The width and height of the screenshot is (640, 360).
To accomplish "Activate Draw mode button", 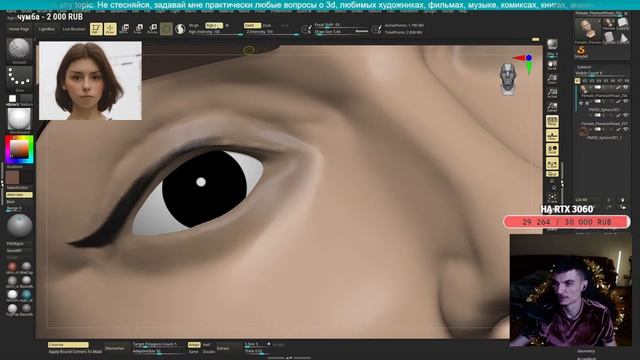I will point(110,29).
